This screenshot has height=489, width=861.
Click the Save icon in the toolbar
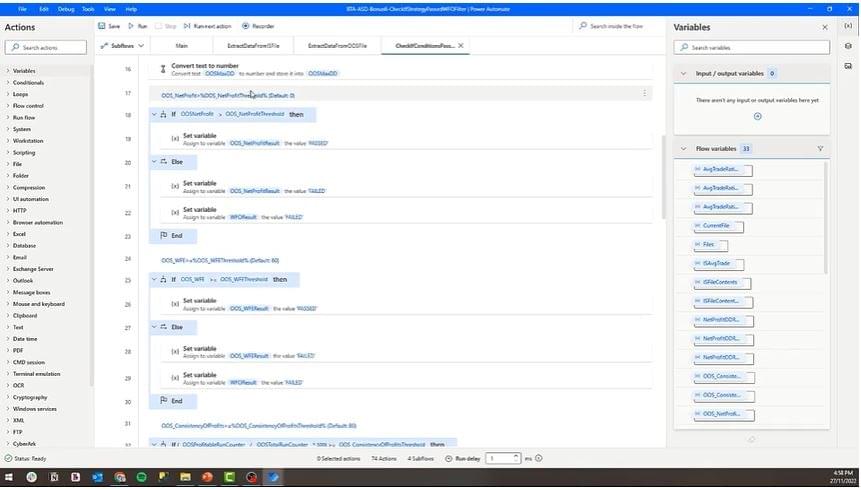pos(108,26)
